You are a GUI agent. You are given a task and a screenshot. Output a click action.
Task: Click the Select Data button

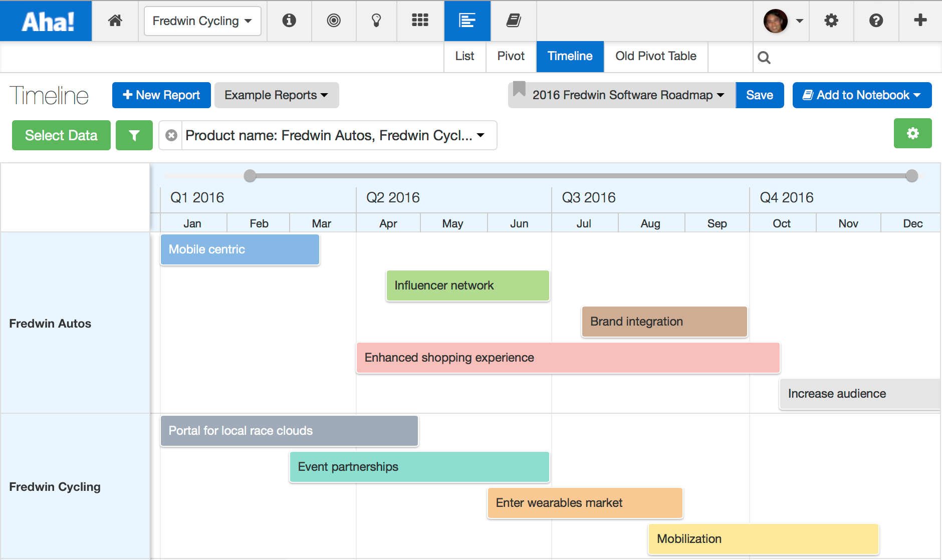tap(61, 135)
